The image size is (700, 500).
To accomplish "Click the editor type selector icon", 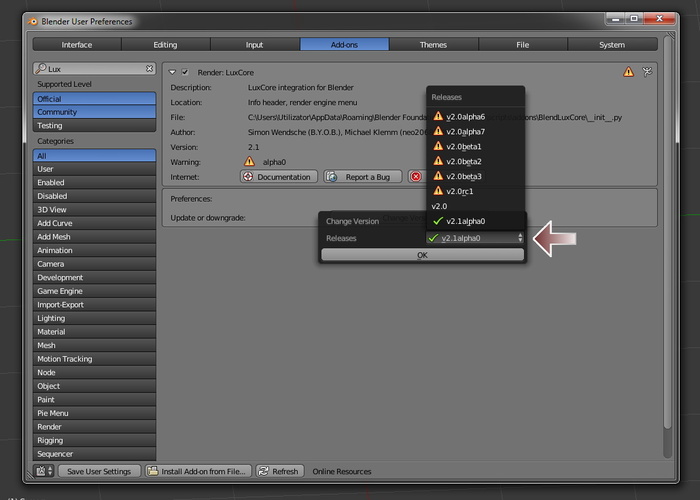I will coord(44,471).
